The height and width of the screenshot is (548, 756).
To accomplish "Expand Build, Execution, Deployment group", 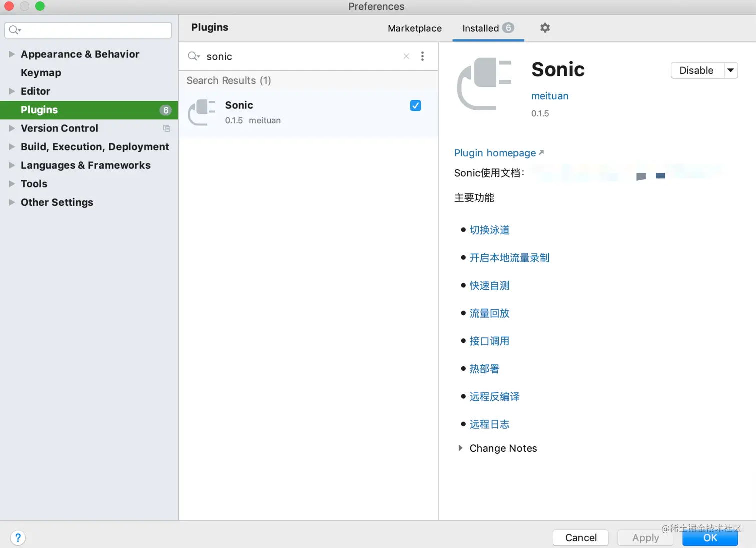I will [12, 147].
